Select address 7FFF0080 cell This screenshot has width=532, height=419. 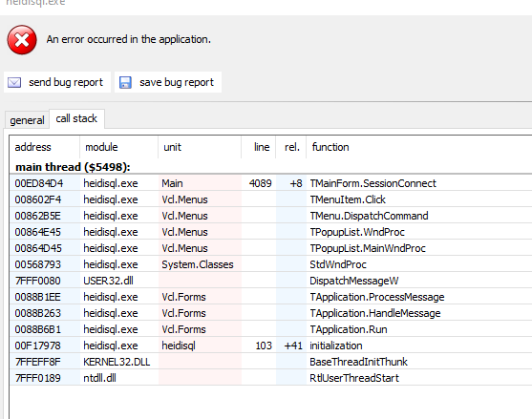(x=37, y=281)
